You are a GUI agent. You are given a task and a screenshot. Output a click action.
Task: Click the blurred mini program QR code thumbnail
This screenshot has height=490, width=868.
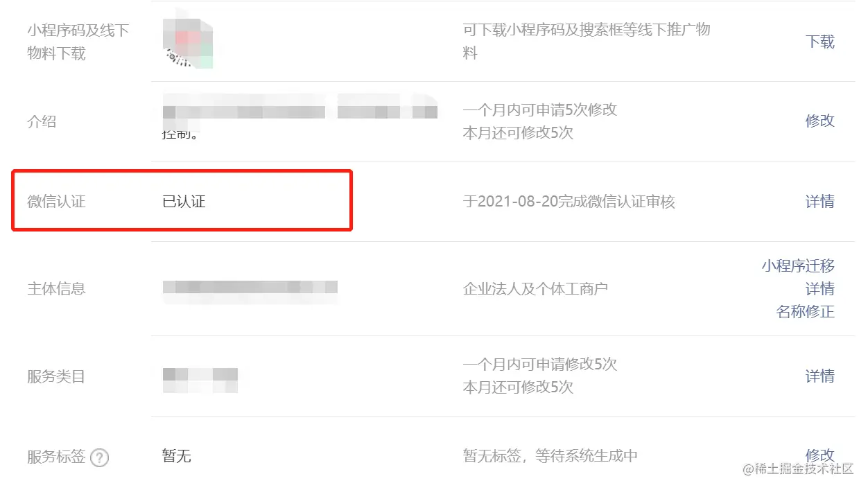click(x=187, y=40)
